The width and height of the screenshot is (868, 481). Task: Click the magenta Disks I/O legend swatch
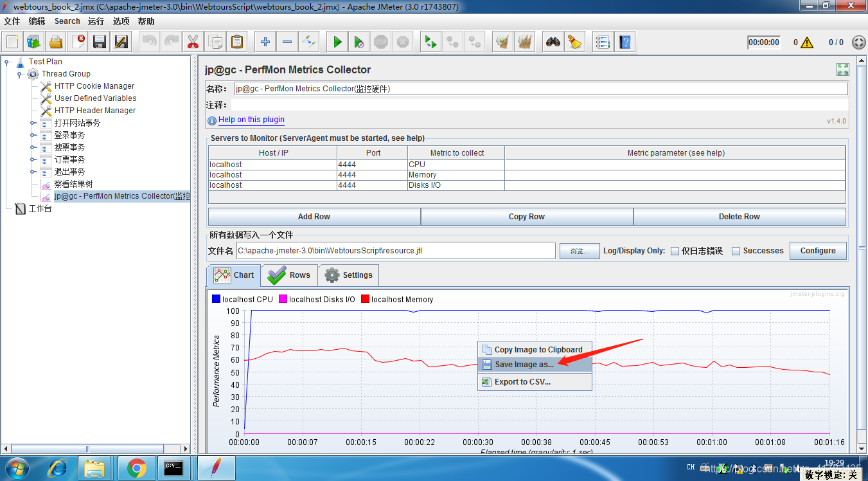(283, 299)
